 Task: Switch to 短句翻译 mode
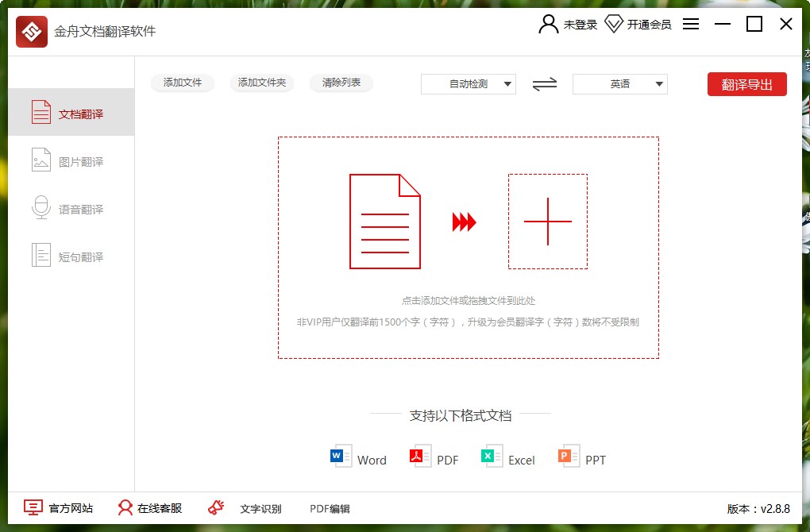(71, 255)
